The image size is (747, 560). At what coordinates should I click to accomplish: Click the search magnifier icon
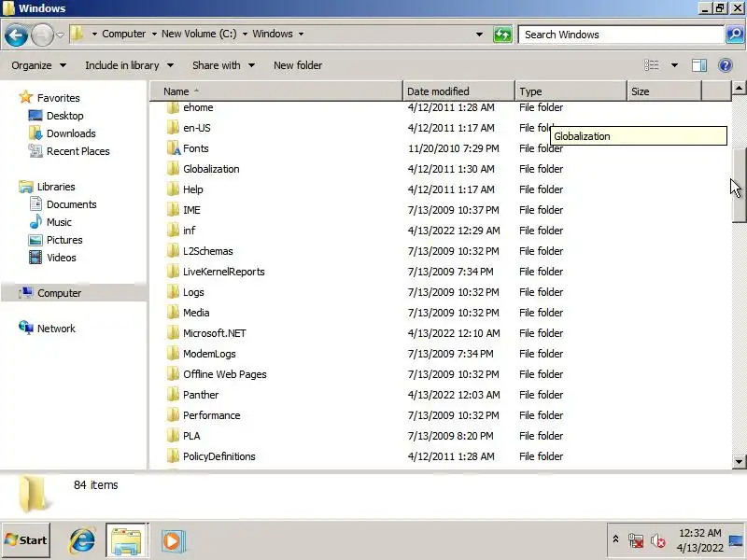(735, 35)
